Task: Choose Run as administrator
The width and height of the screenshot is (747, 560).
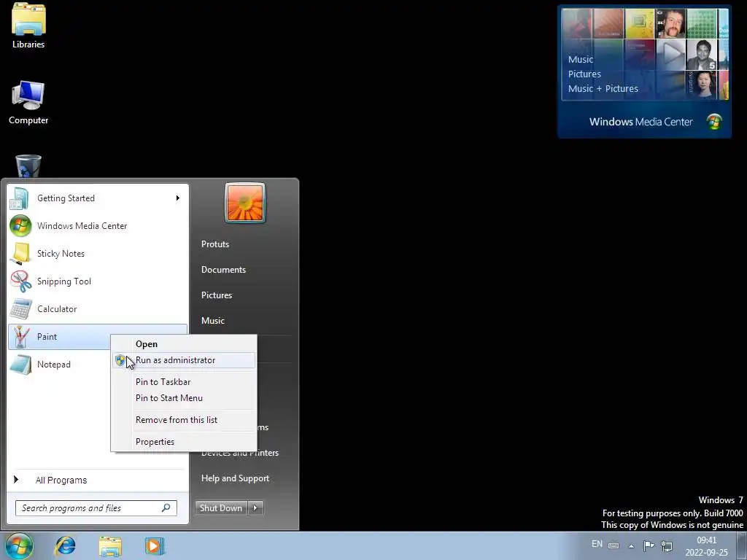Action: click(x=184, y=360)
